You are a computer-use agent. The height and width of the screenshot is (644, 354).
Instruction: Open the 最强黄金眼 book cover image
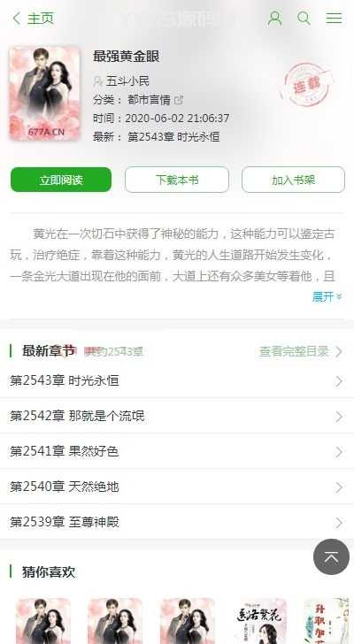(45, 93)
